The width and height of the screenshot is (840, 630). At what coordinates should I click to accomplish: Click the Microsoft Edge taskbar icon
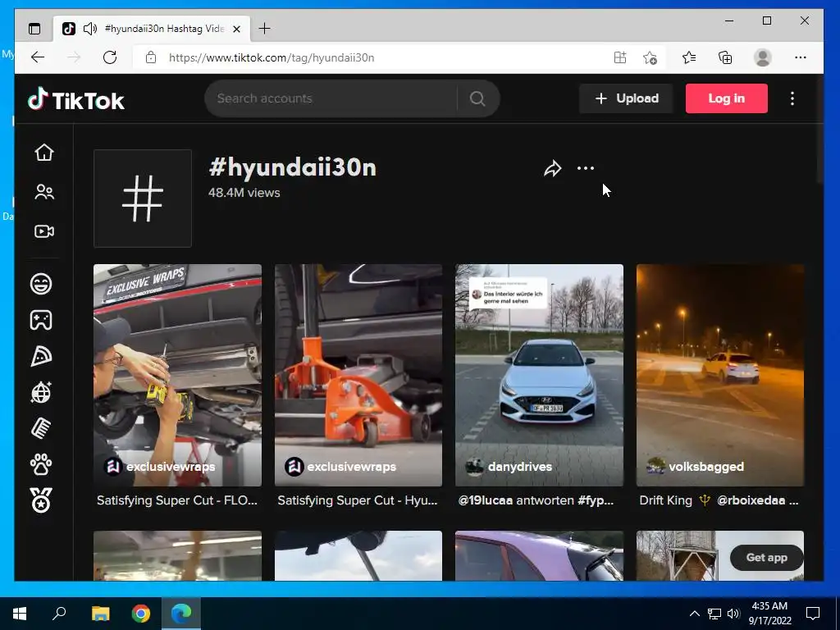(x=181, y=614)
